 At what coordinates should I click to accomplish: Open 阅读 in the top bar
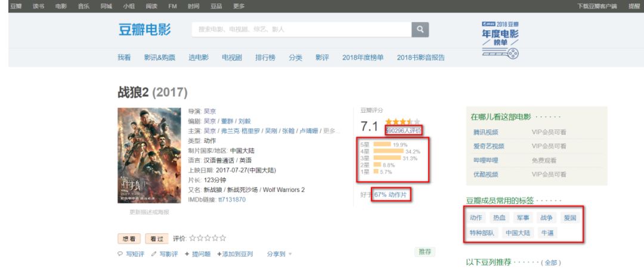point(151,6)
